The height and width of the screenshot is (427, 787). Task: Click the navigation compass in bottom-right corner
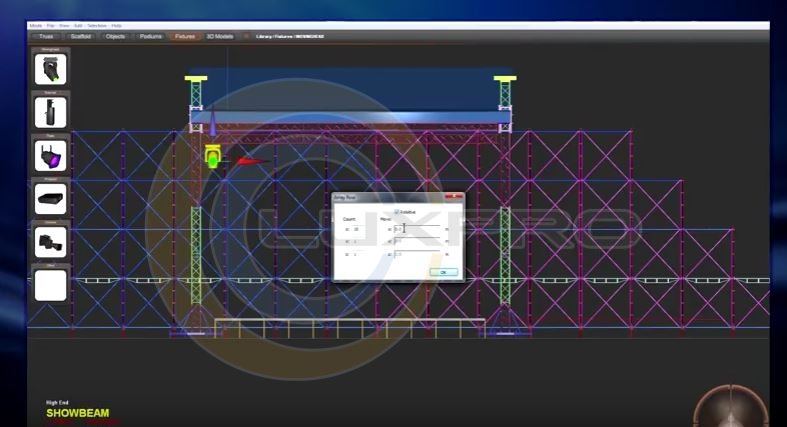[x=729, y=410]
